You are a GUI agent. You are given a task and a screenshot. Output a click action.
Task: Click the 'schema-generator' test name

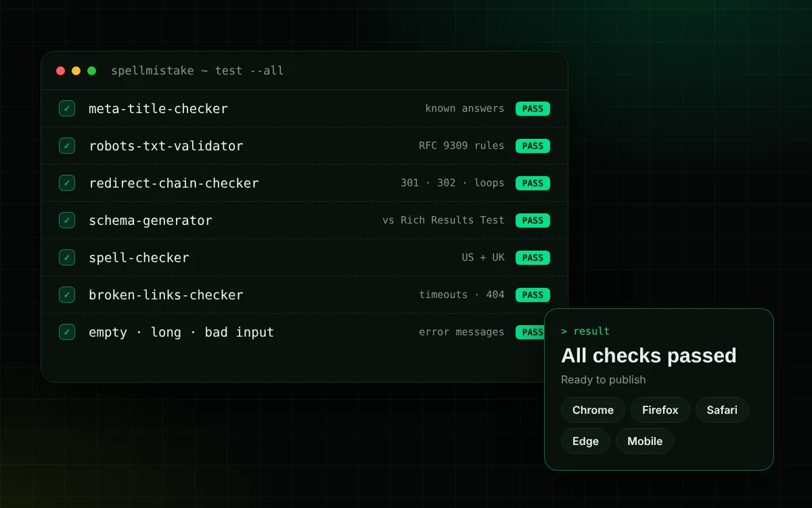coord(150,220)
